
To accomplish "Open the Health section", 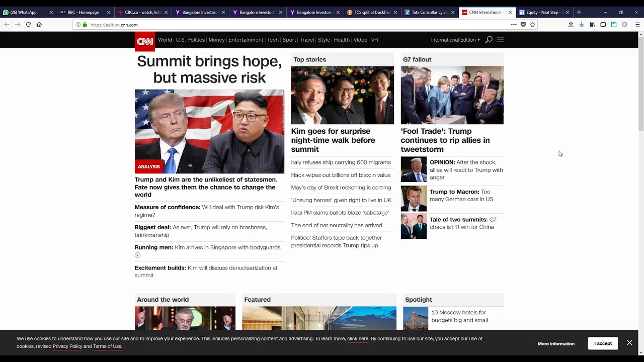I will click(342, 40).
